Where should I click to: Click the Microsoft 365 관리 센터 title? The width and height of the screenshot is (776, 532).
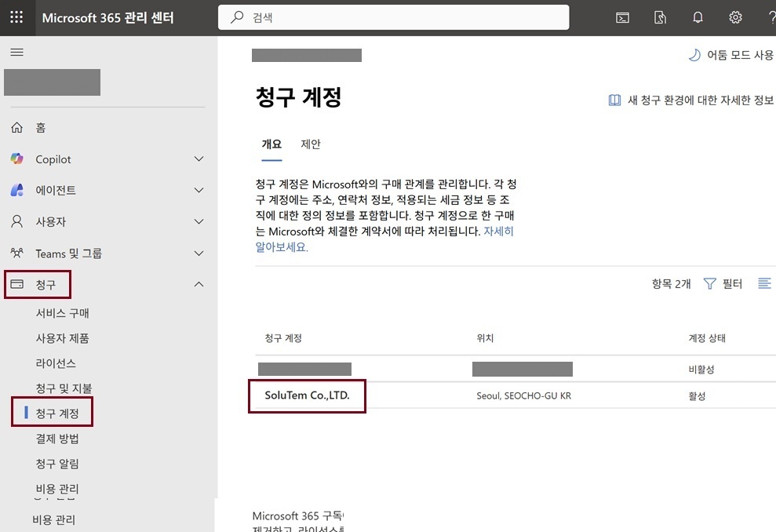point(108,18)
